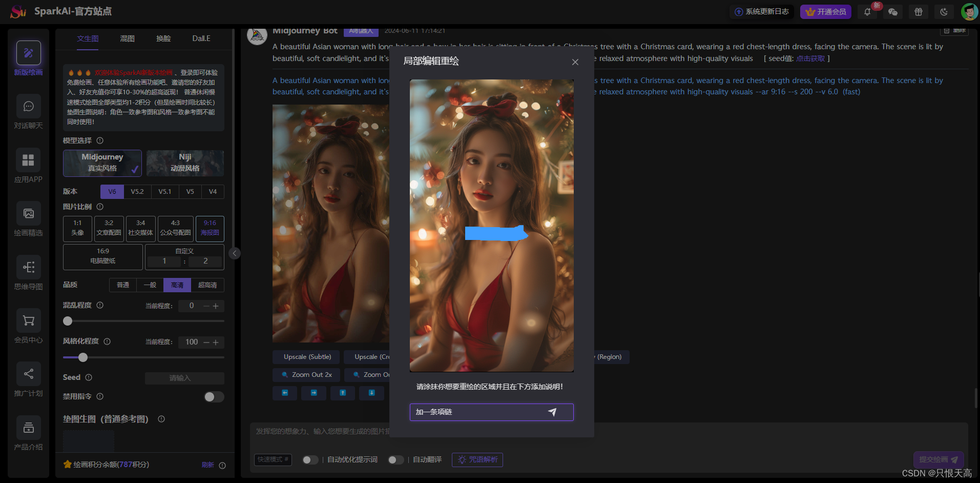Click the 咒语解析 button
This screenshot has height=483, width=980.
coord(477,460)
